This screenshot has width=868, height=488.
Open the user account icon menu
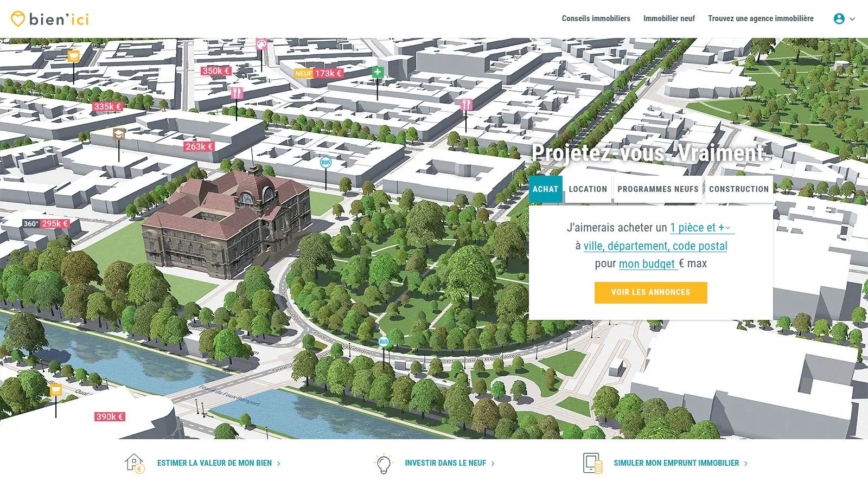[x=844, y=18]
